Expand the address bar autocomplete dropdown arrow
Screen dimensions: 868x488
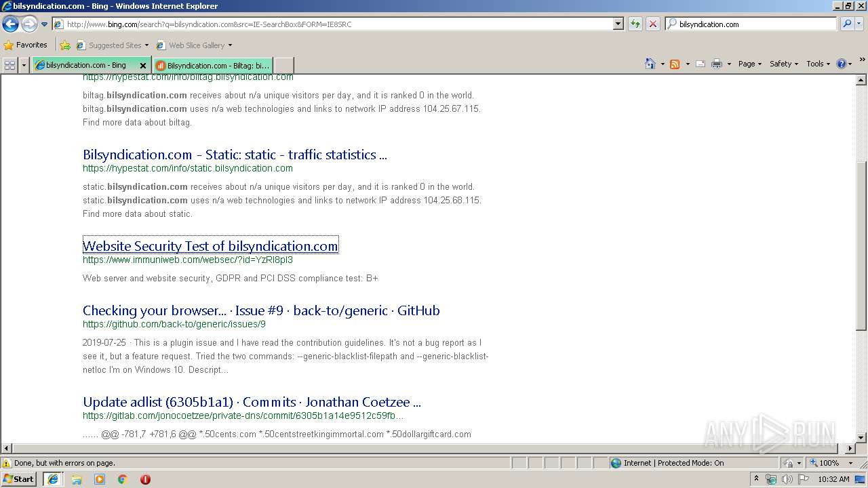tap(618, 24)
